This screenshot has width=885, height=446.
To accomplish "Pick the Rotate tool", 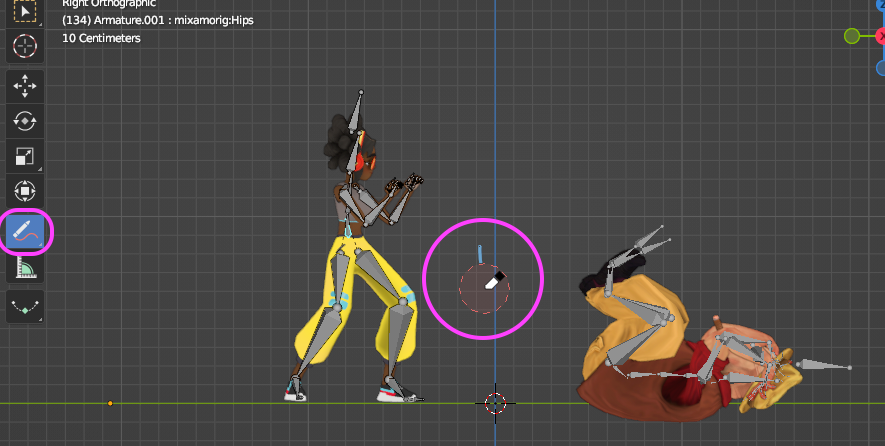I will [25, 121].
